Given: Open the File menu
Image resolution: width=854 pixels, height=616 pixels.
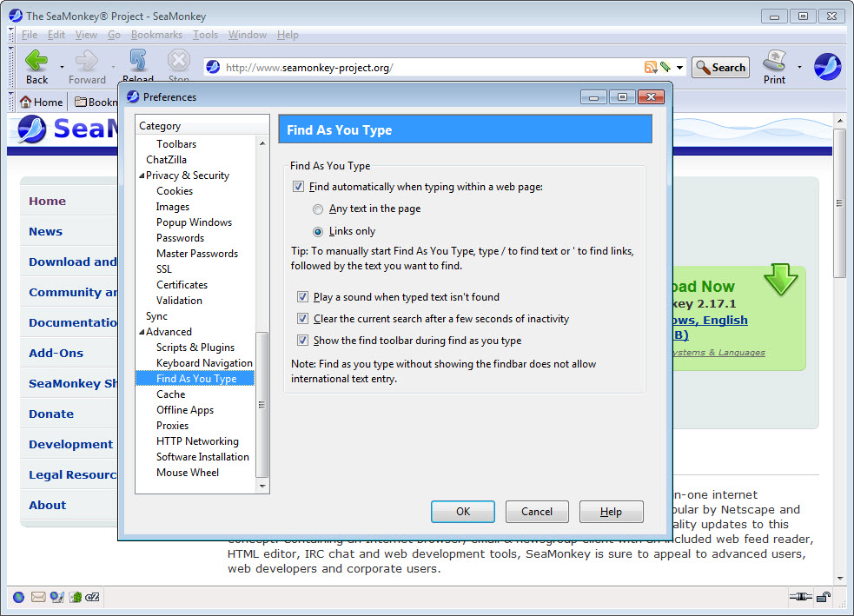Looking at the screenshot, I should click(30, 35).
